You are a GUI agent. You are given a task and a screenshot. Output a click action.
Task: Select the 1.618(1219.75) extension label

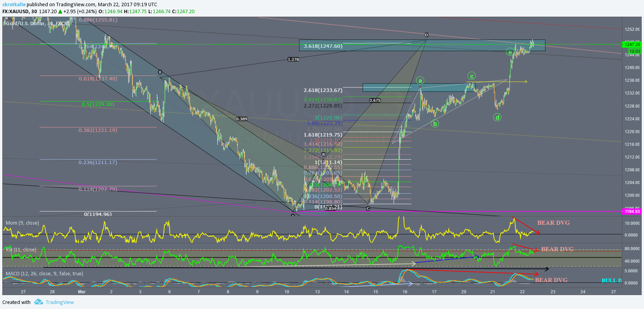323,135
